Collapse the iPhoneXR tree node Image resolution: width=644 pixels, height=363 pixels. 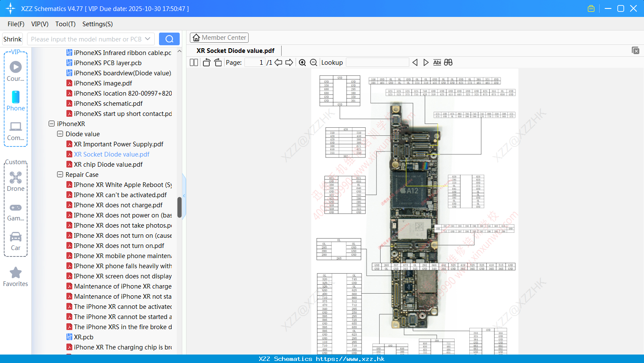click(52, 124)
